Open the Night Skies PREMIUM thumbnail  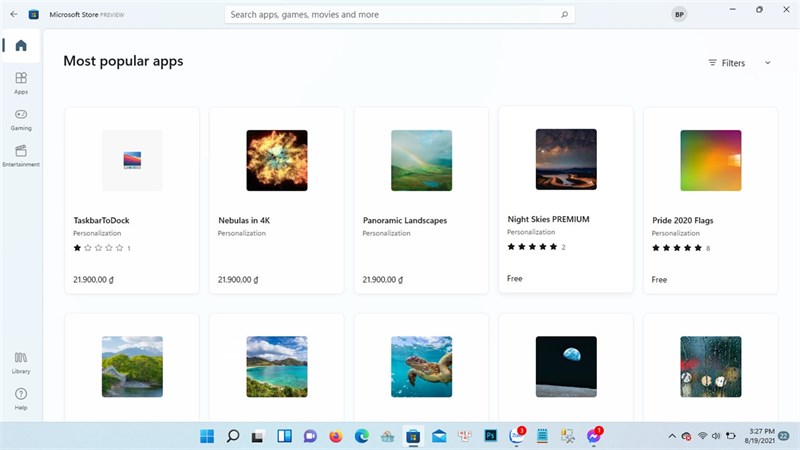[566, 159]
